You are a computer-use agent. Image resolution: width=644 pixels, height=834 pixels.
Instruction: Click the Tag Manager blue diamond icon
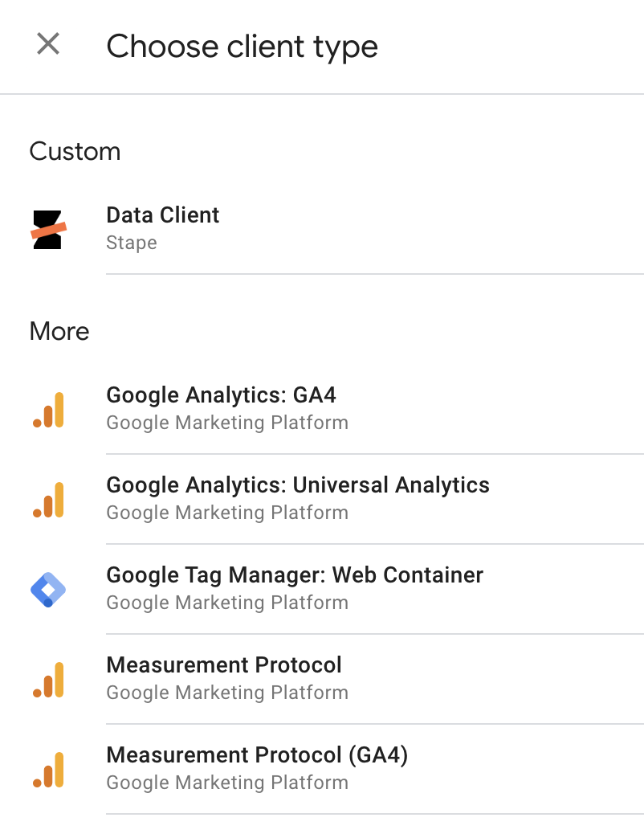[48, 590]
